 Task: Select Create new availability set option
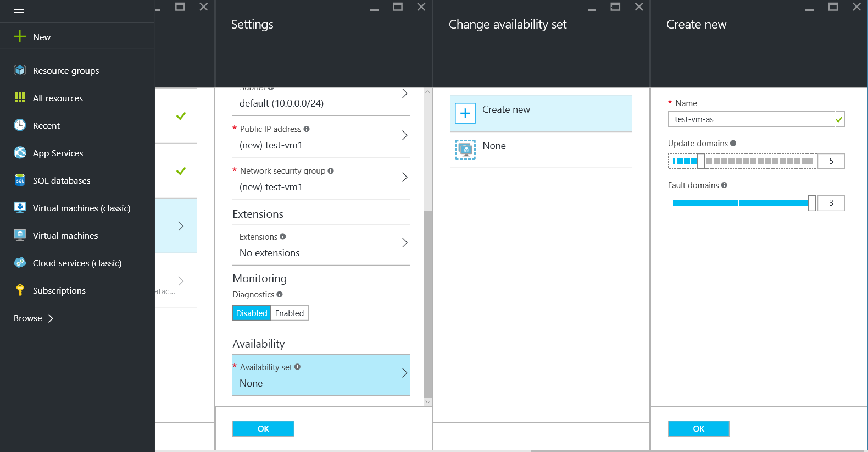point(541,113)
